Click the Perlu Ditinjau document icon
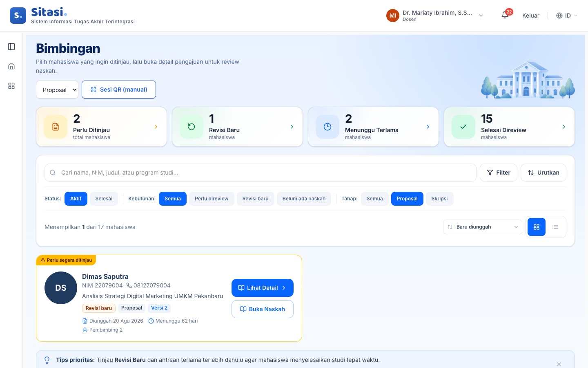The image size is (588, 368). click(x=56, y=127)
